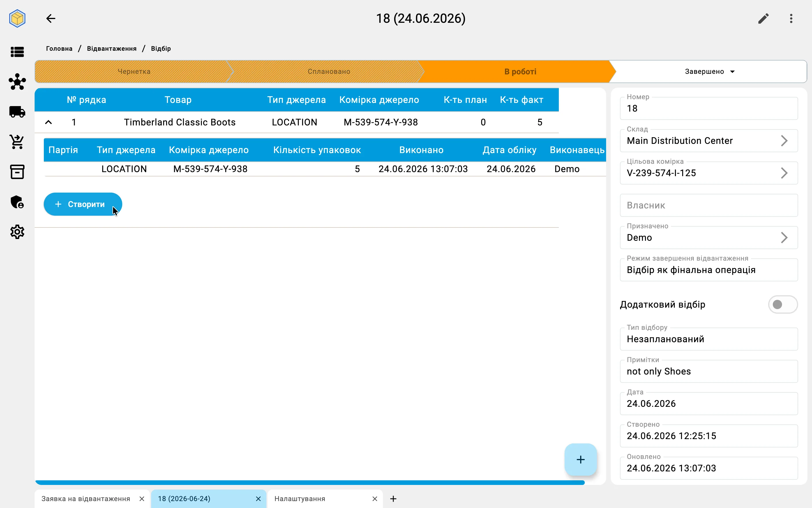The width and height of the screenshot is (812, 508).
Task: Open the archive box sidebar icon
Action: [x=17, y=172]
